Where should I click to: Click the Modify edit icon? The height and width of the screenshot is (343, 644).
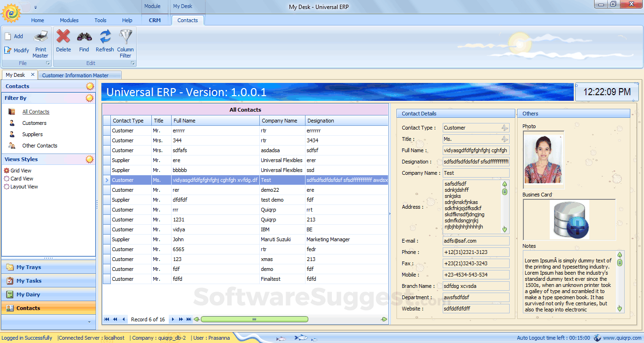click(8, 50)
